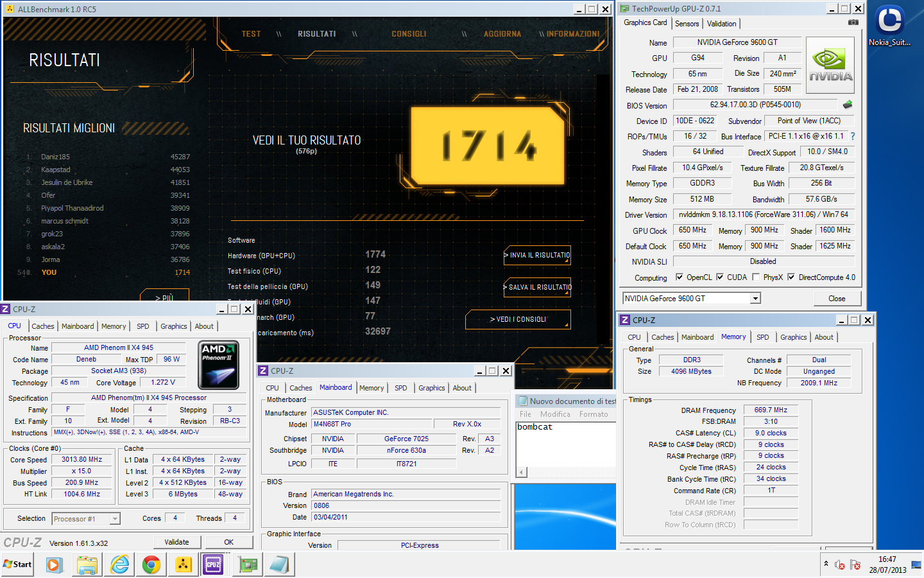Open the Start menu
This screenshot has width=924, height=578.
point(17,565)
